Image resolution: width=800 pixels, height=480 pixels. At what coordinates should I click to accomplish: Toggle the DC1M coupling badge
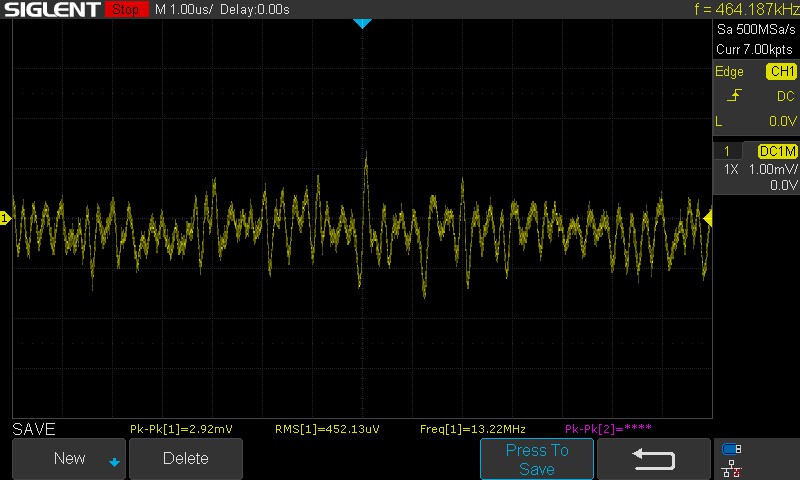(777, 151)
